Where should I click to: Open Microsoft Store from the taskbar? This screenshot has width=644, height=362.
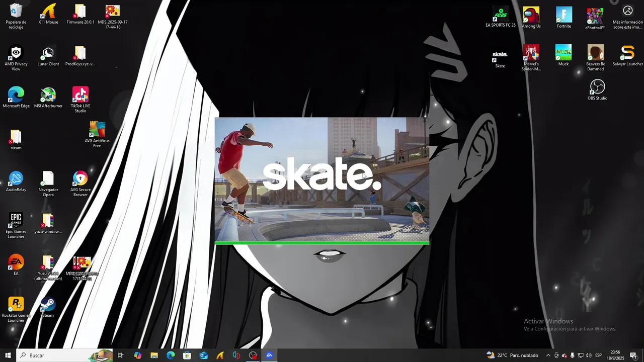pyautogui.click(x=187, y=355)
